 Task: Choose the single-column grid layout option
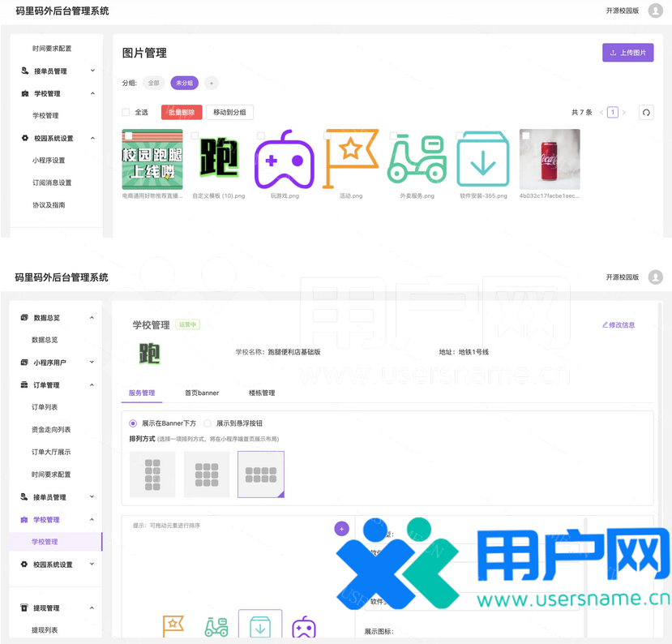[x=152, y=474]
